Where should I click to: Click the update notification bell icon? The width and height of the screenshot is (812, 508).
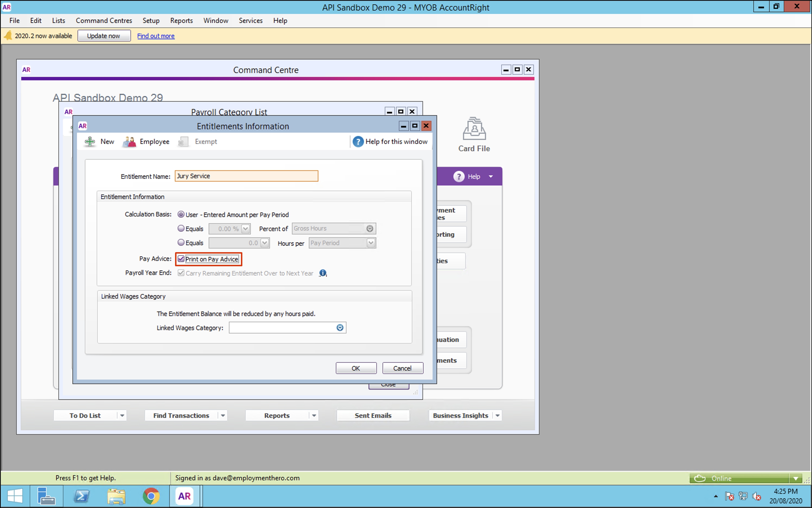(8, 36)
